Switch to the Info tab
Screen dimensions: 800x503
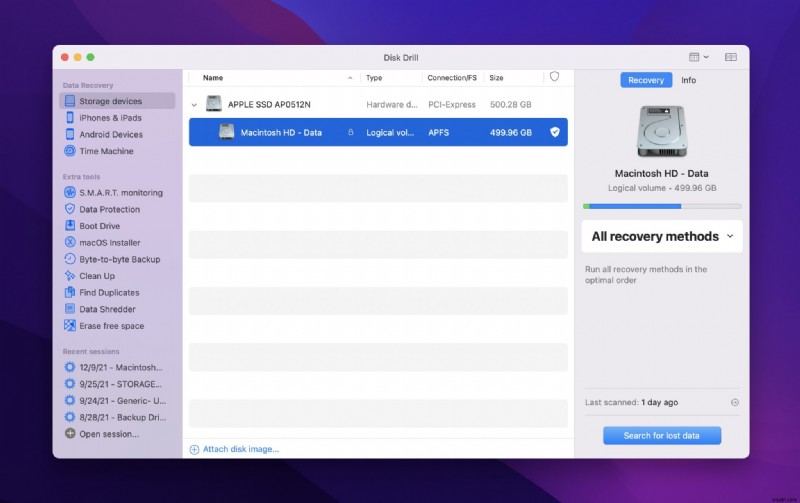coord(688,80)
